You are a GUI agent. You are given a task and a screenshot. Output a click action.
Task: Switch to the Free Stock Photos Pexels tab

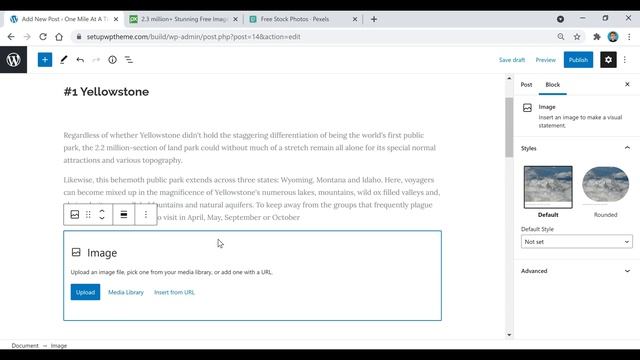pyautogui.click(x=303, y=19)
